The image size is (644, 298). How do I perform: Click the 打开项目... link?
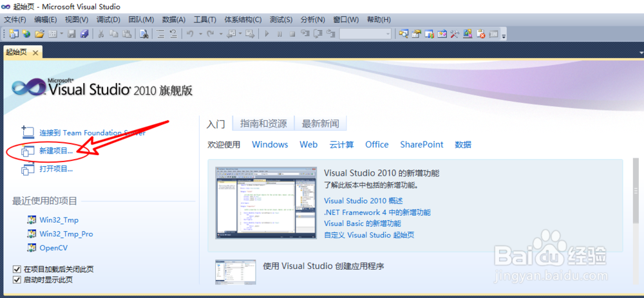click(56, 169)
